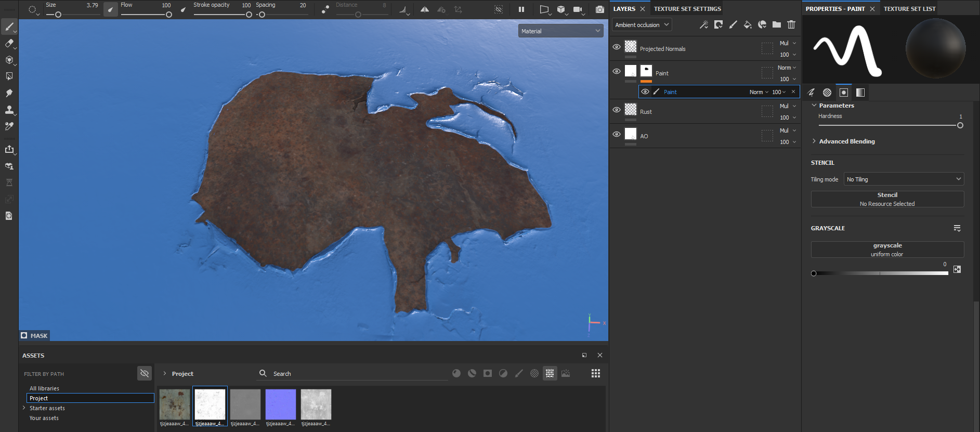Screen dimensions: 980x432
Task: Open the Ambient occlusion channel dropdown
Action: (642, 25)
